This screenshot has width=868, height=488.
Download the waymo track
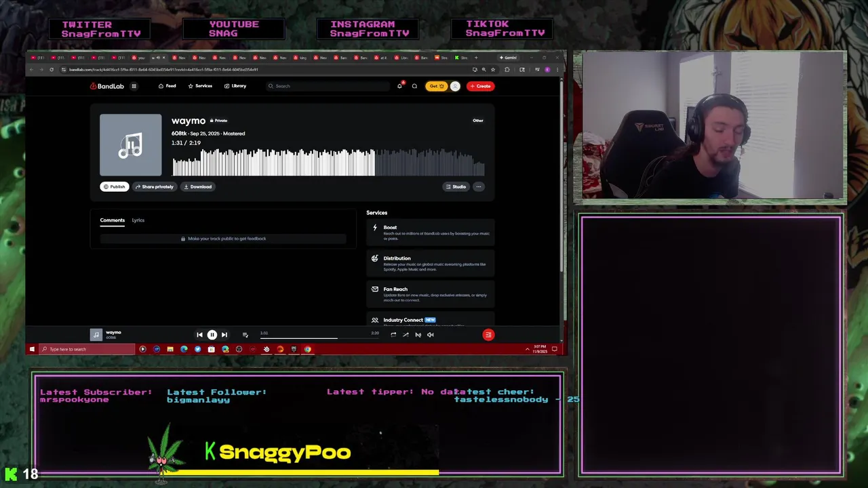point(198,186)
